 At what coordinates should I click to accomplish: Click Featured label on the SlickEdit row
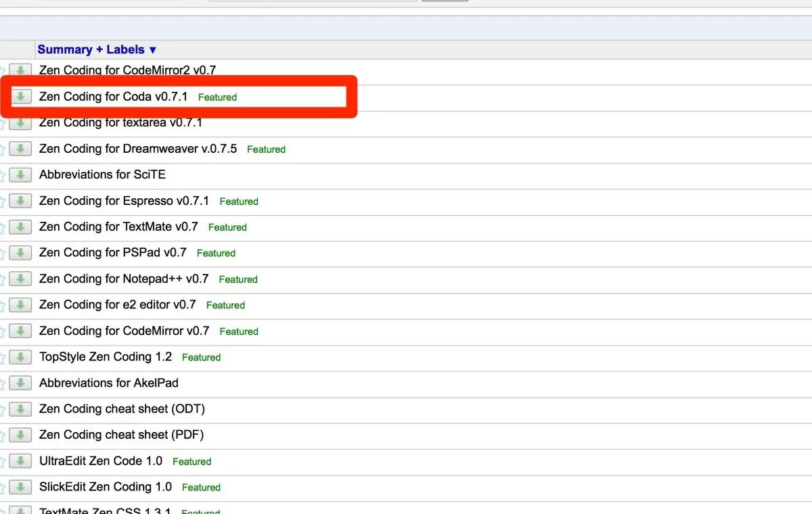pyautogui.click(x=201, y=487)
